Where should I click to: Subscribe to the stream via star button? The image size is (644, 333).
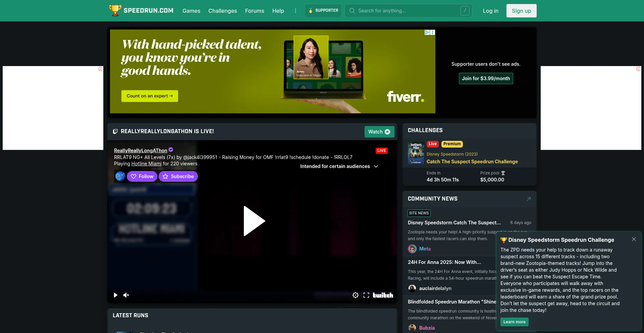click(x=178, y=176)
